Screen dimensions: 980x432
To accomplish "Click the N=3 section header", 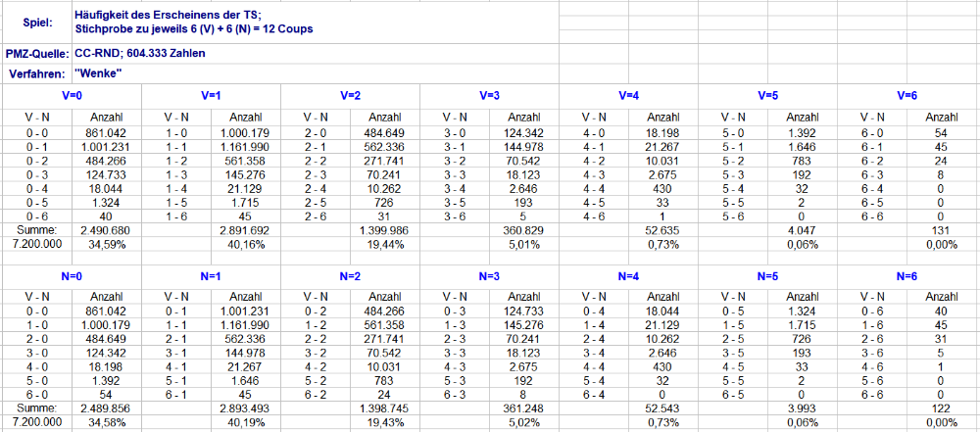I will click(x=489, y=275).
